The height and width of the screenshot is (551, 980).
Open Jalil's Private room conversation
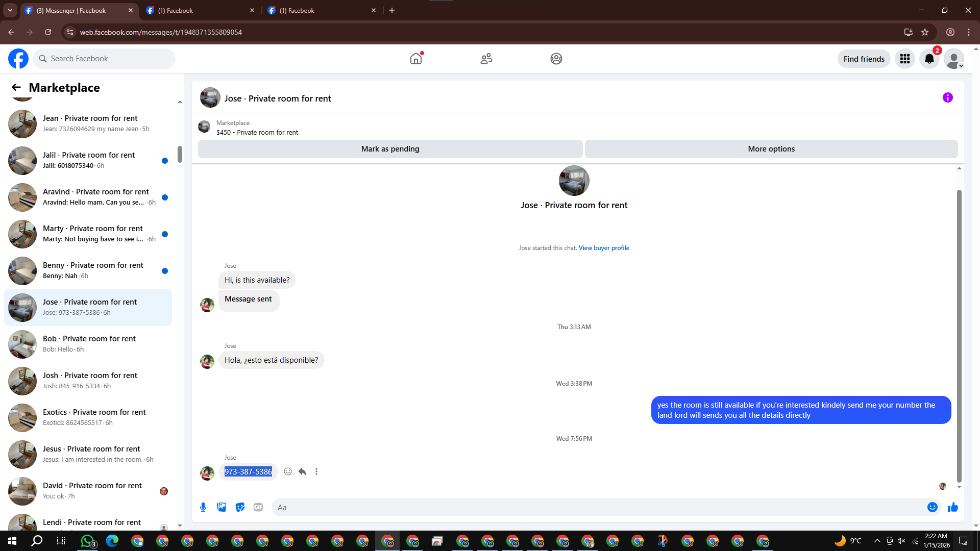[x=88, y=160]
